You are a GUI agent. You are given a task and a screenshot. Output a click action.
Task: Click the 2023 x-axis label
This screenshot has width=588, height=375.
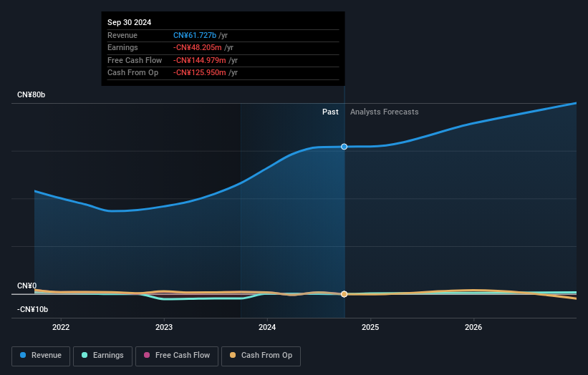pos(164,327)
